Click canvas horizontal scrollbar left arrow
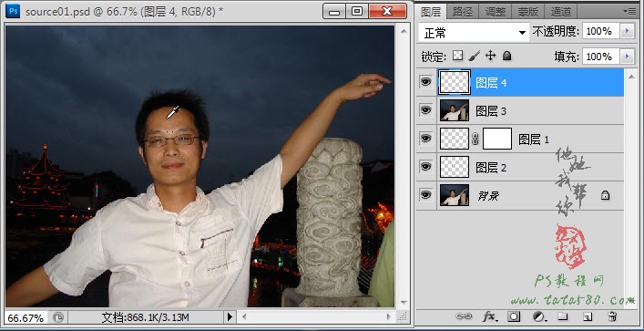The width and height of the screenshot is (644, 331). (x=244, y=317)
